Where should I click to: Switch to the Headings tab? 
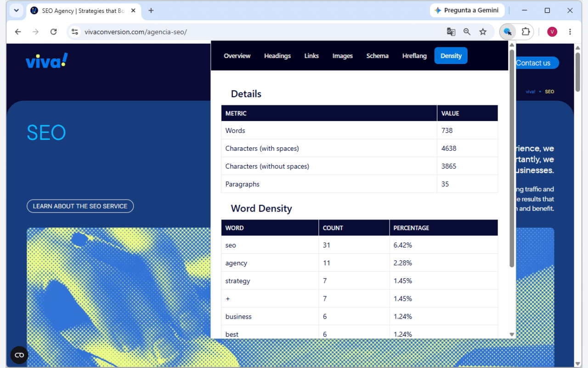(277, 56)
